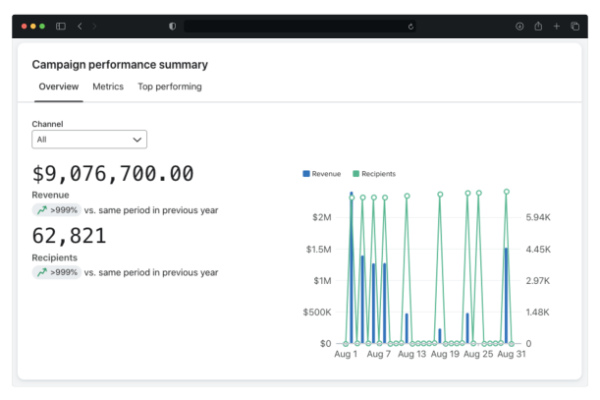Screen dimensions: 600x400
Task: Open the Top performing tab
Action: (x=169, y=87)
